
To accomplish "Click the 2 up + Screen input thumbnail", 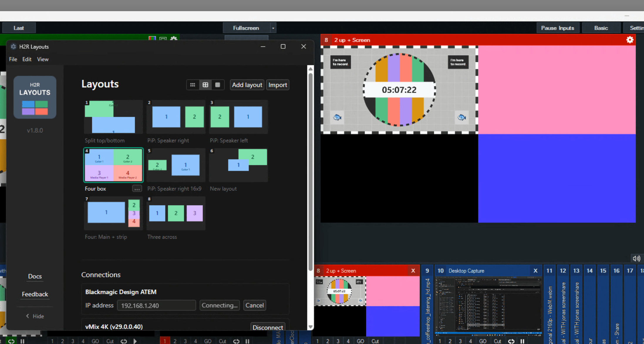I will 367,306.
